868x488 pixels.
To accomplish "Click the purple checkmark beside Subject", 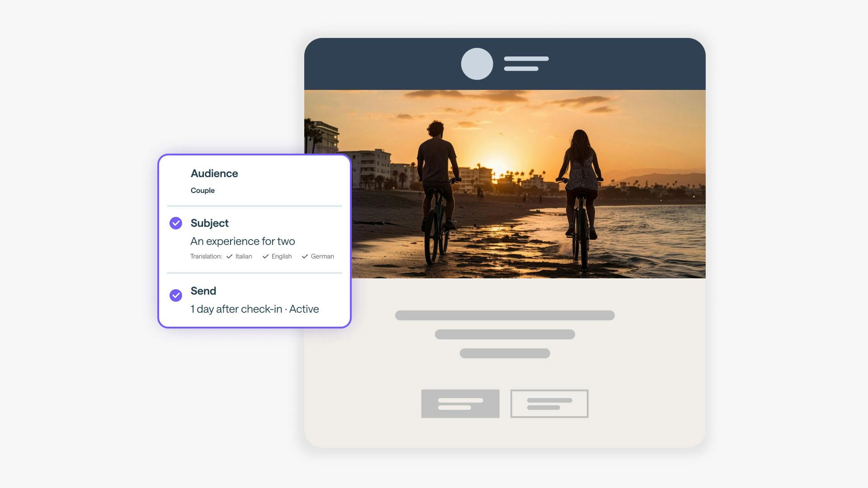I will click(x=176, y=223).
